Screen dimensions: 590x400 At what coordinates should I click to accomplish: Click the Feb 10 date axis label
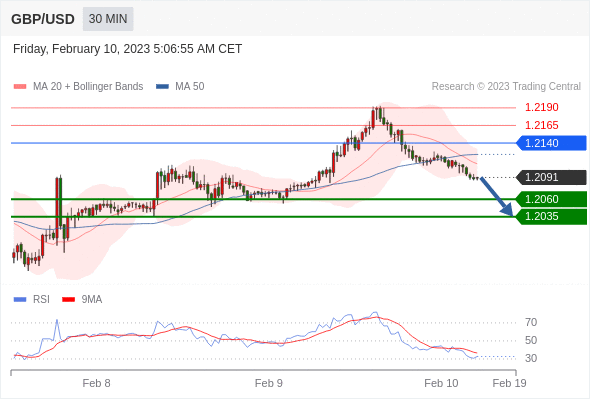click(x=441, y=383)
